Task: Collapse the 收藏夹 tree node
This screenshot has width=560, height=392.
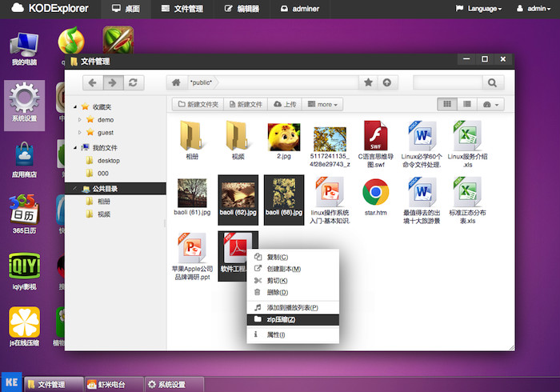Action: pyautogui.click(x=75, y=106)
